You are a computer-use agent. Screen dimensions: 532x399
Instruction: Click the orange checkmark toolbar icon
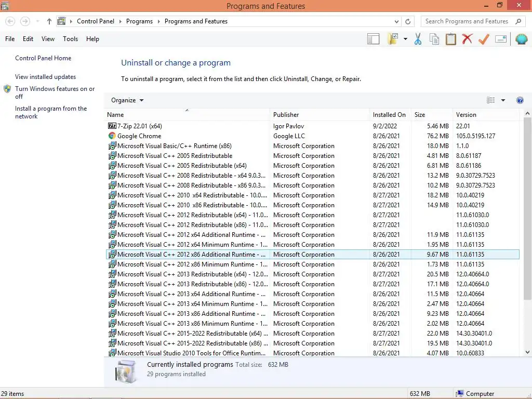(x=484, y=39)
